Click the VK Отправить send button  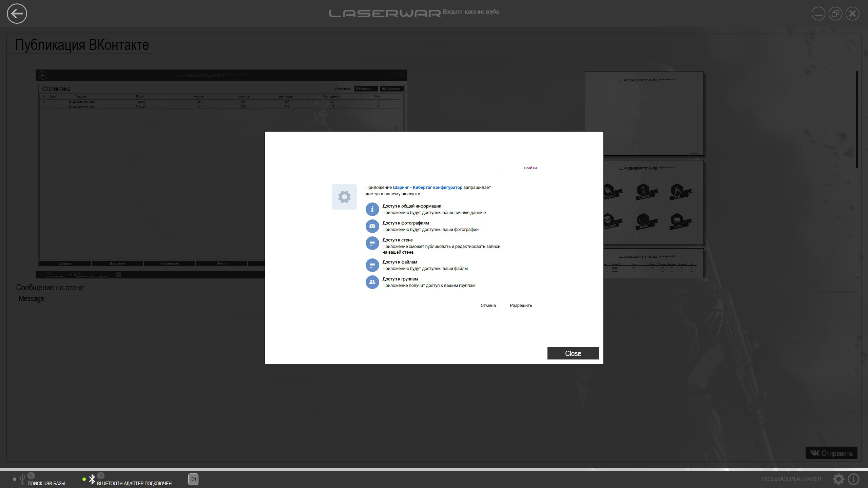point(831,453)
